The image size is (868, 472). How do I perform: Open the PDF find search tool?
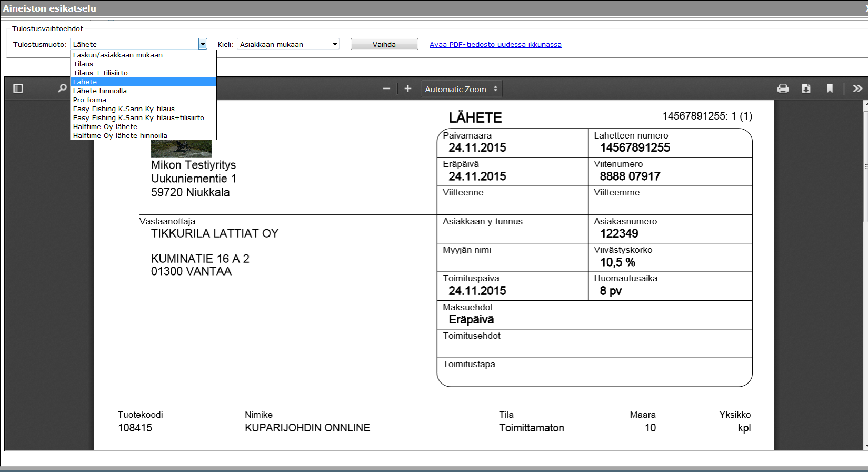[62, 88]
